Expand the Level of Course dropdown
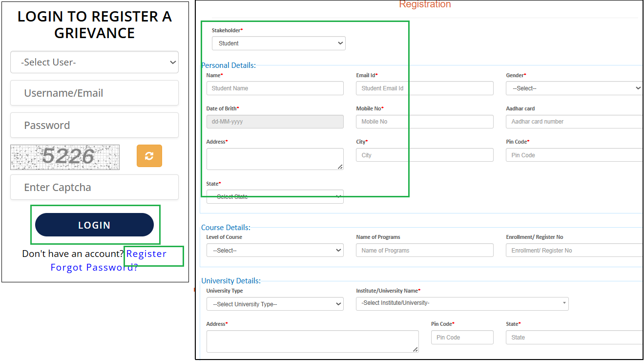 click(x=275, y=251)
